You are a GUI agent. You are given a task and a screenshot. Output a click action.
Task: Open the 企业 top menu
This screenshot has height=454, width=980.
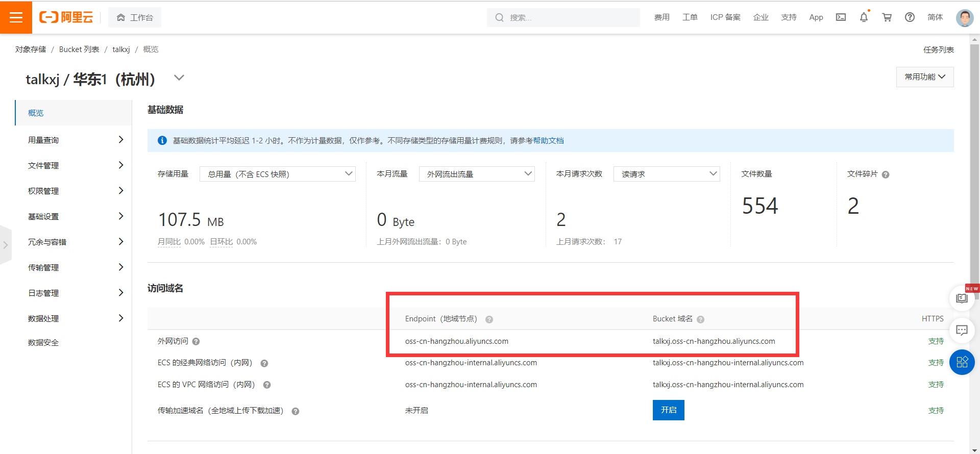point(761,17)
